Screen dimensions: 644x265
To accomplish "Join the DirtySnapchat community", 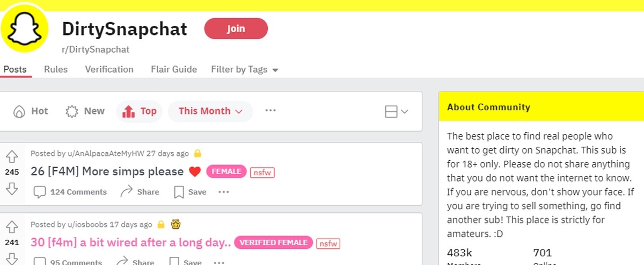I will [x=236, y=28].
